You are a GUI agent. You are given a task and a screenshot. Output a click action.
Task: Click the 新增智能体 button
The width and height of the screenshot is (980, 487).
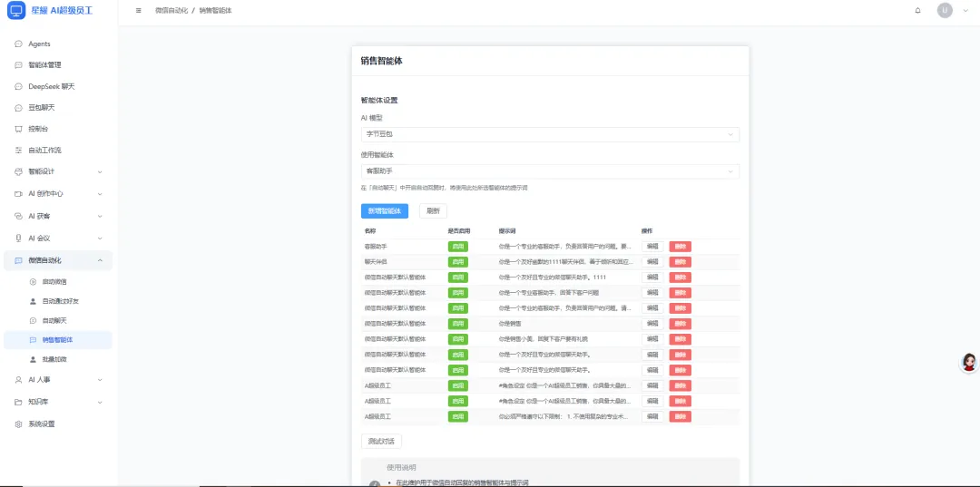[385, 211]
